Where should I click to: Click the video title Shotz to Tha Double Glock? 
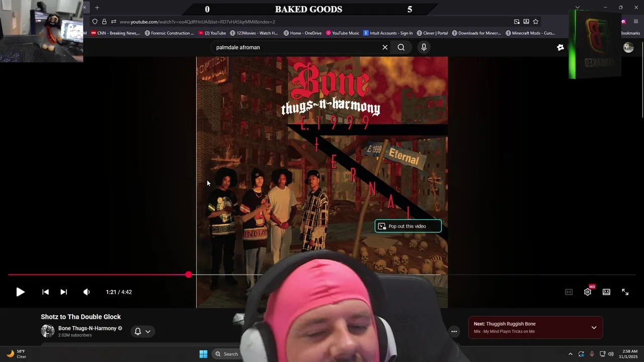pos(81,317)
